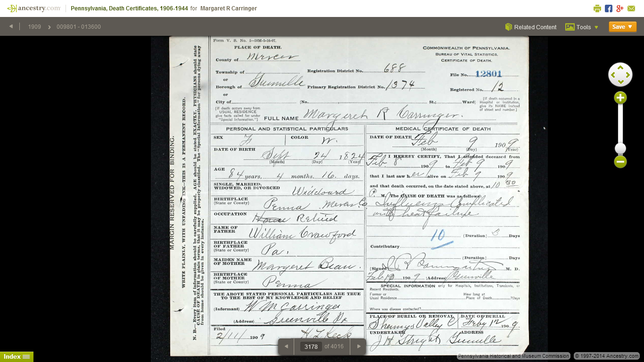Zoom out with the minus icon
Viewport: 644px width, 362px height.
(x=620, y=162)
